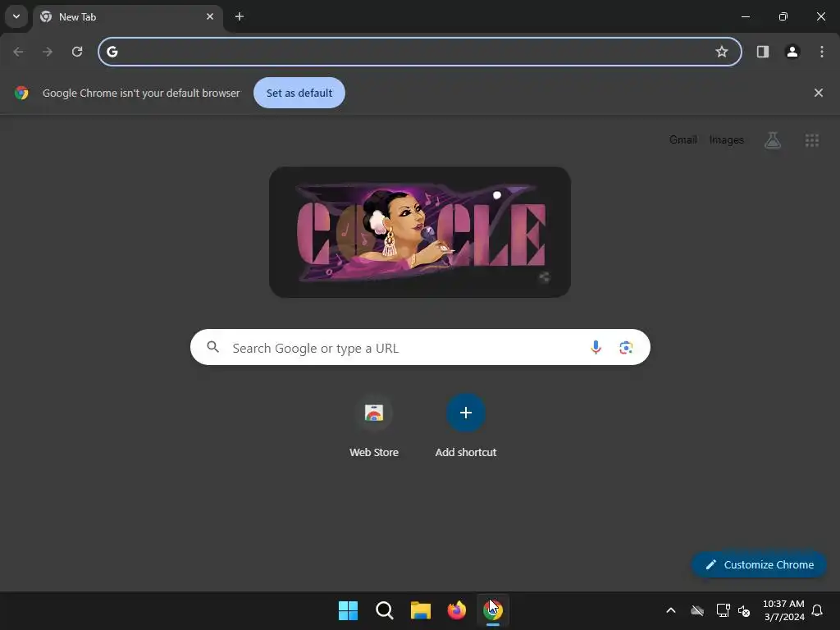Open the Google apps grid
The image size is (840, 630).
pyautogui.click(x=812, y=140)
